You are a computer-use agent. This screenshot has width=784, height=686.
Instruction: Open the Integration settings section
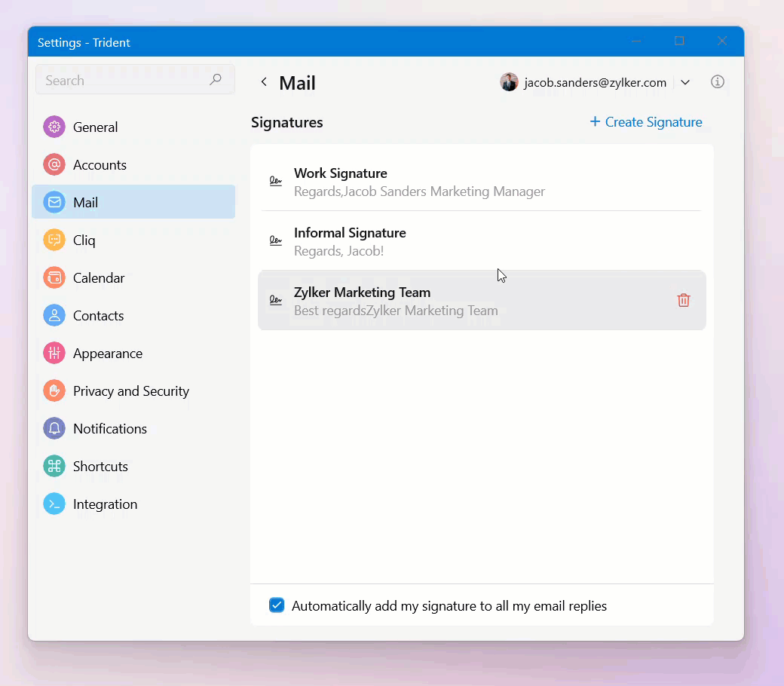[105, 504]
